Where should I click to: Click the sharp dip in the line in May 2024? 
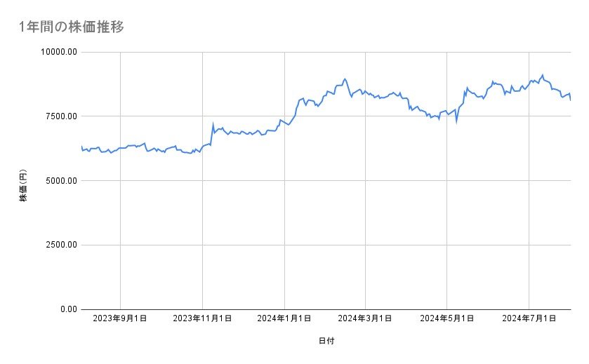(x=456, y=121)
